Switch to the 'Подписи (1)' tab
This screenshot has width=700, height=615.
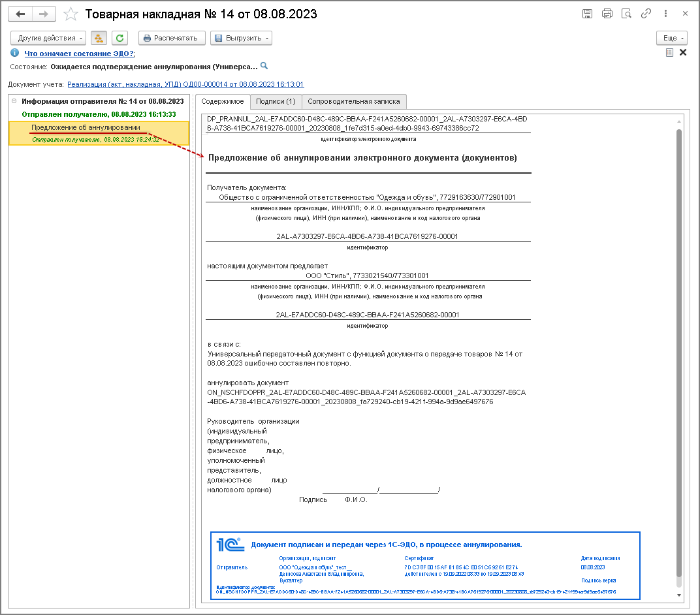[276, 101]
